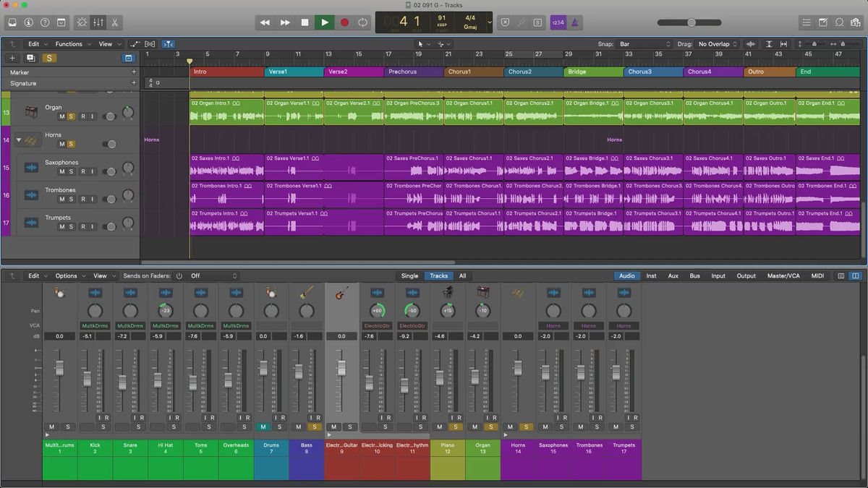The image size is (868, 488).
Task: Show only Aux channels in mixer filter
Action: 673,275
